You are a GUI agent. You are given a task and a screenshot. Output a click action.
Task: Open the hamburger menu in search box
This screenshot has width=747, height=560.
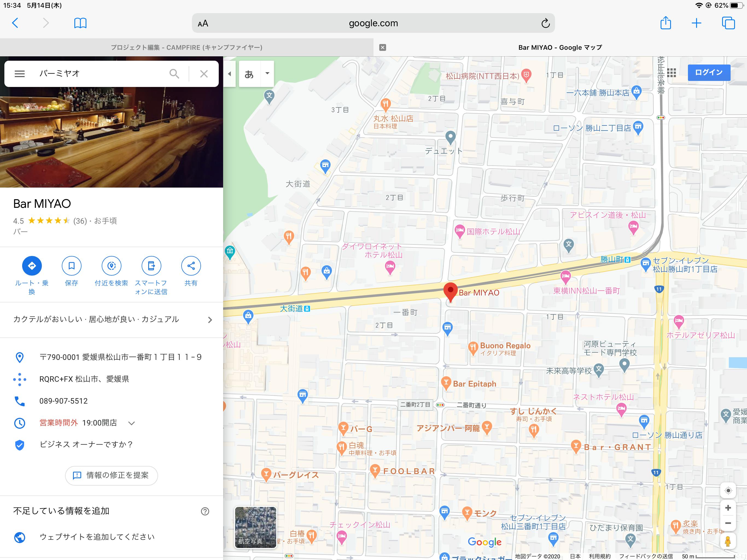20,74
